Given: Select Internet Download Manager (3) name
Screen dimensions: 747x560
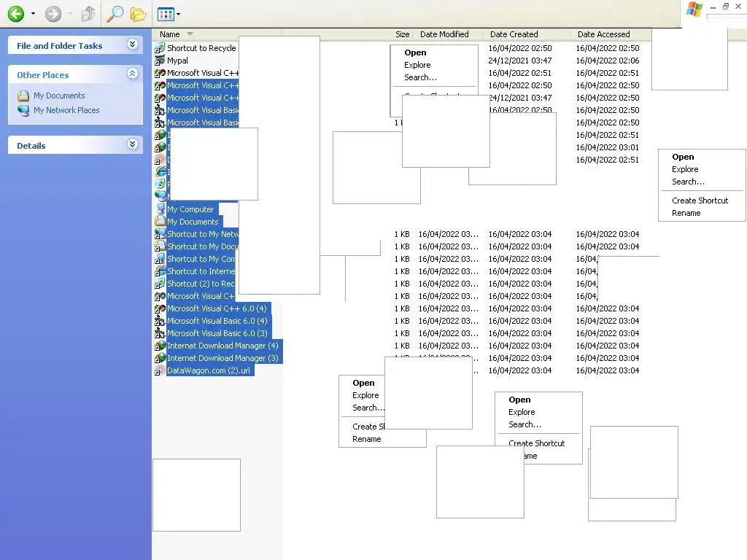Looking at the screenshot, I should pos(222,357).
